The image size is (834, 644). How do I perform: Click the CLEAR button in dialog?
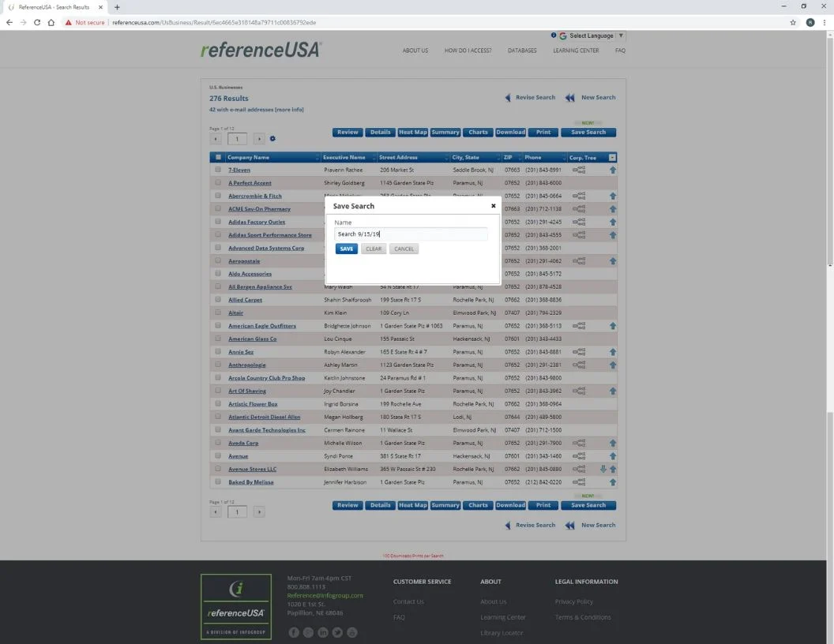click(x=374, y=249)
